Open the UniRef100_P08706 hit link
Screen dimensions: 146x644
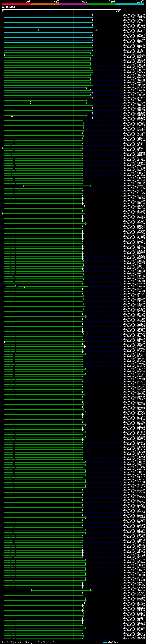(134, 198)
